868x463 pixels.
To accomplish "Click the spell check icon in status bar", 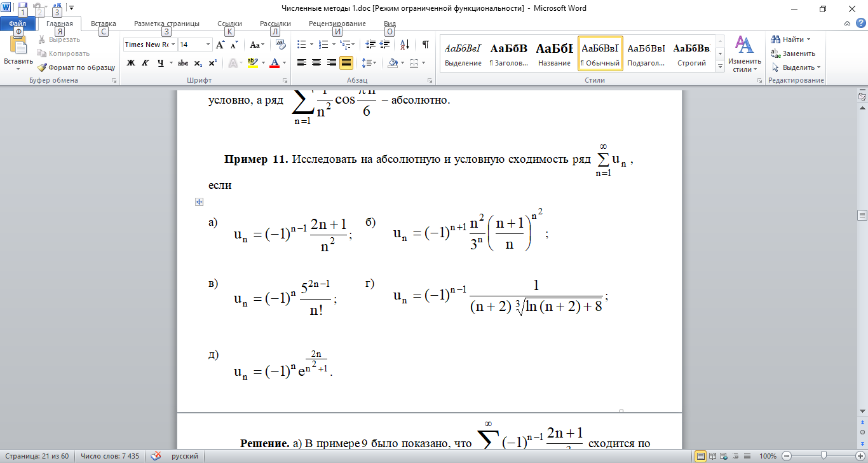I will coord(156,456).
